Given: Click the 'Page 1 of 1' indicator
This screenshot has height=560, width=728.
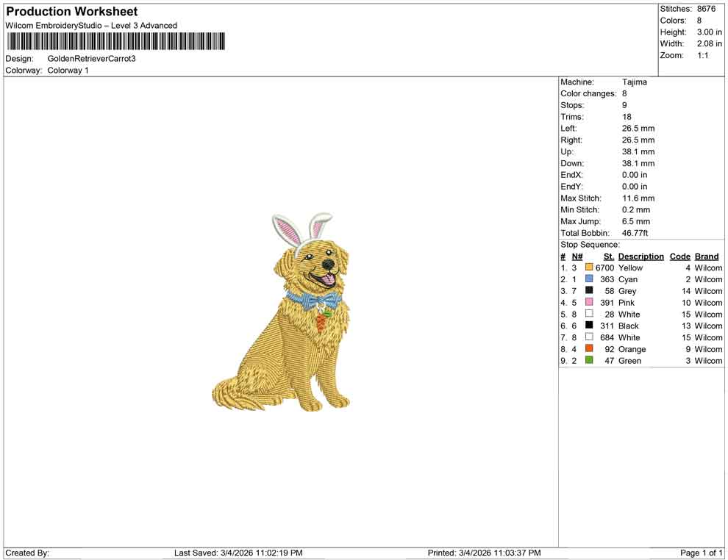Looking at the screenshot, I should click(x=701, y=553).
